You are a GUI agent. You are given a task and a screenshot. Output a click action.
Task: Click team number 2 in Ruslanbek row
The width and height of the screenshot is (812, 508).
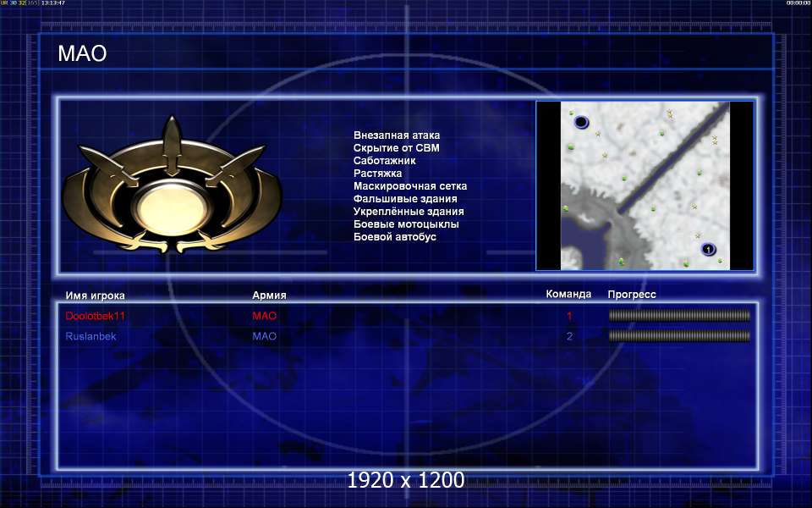(569, 336)
